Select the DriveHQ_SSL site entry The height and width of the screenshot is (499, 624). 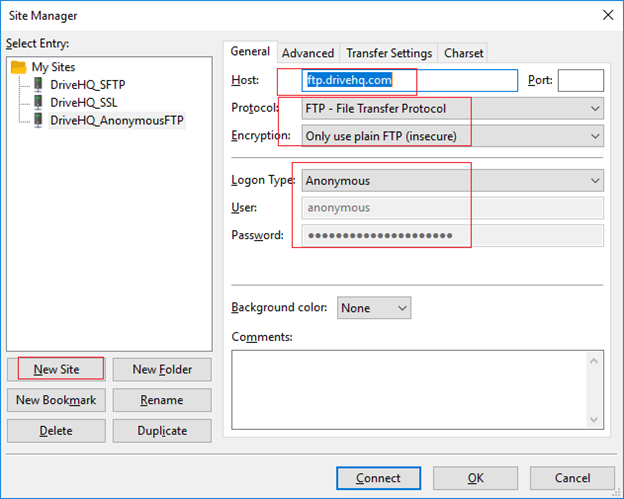[x=84, y=102]
